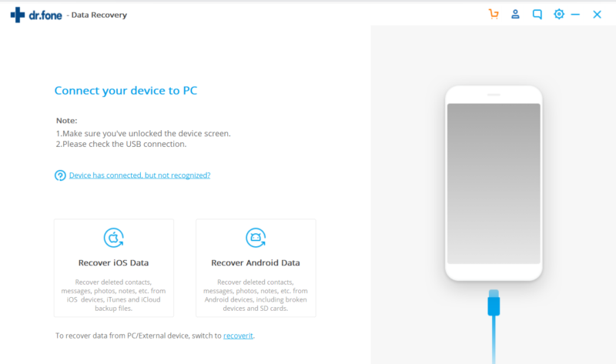Click the Android robot recovery icon

coord(256,238)
